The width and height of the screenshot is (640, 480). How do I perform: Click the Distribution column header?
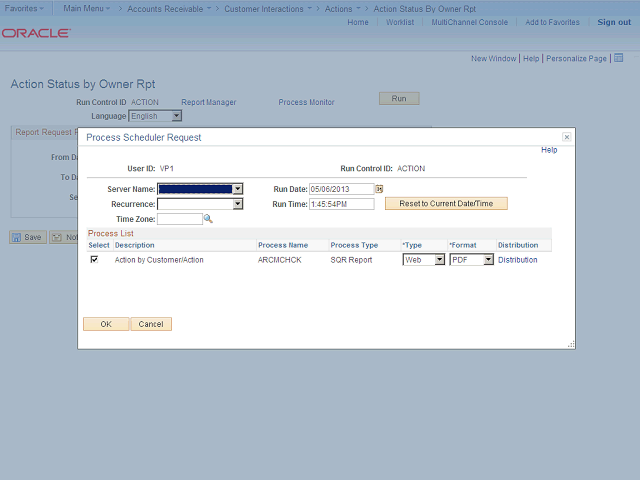click(x=518, y=245)
